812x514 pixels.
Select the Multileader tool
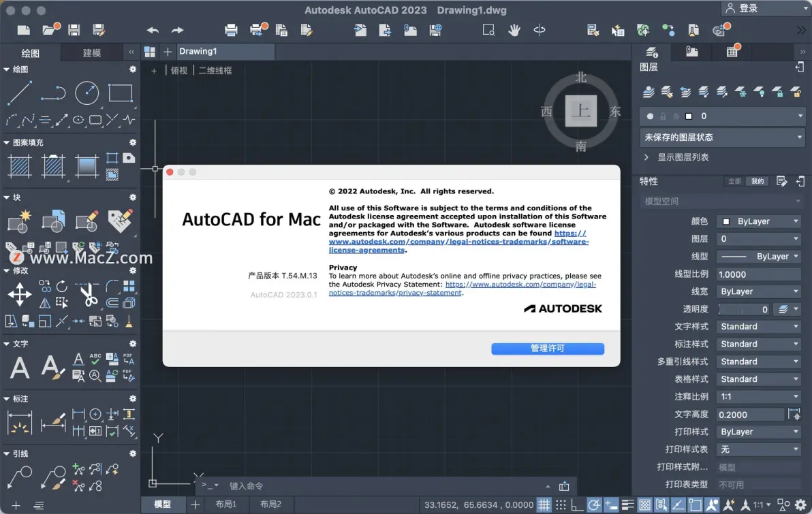pos(20,477)
